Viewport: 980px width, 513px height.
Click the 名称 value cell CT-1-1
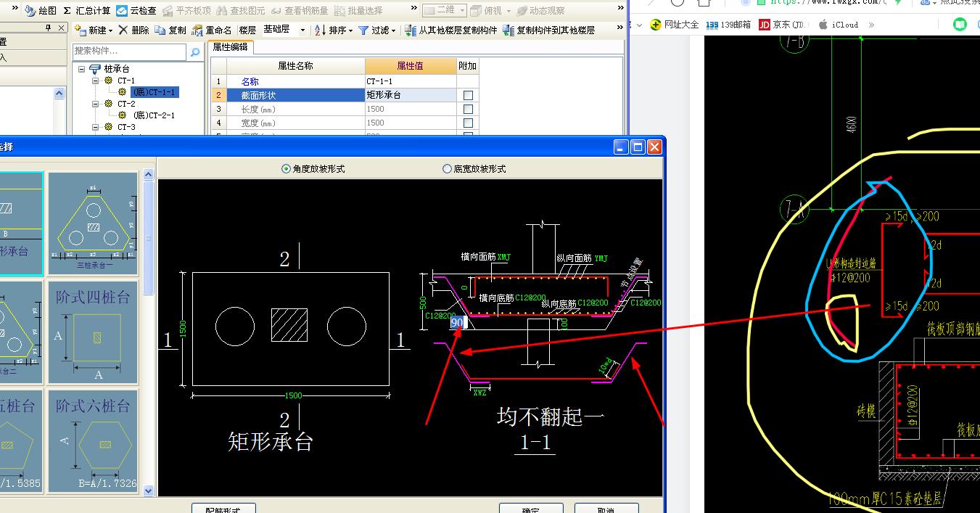[411, 81]
